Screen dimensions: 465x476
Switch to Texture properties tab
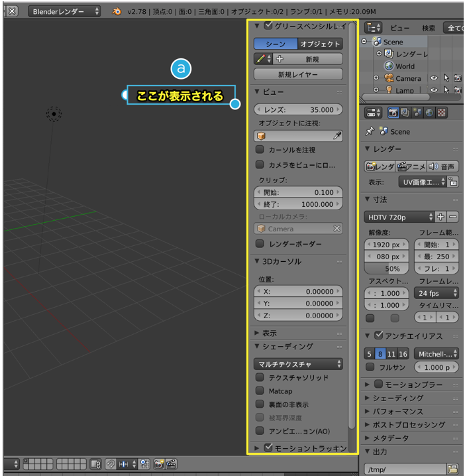441,113
